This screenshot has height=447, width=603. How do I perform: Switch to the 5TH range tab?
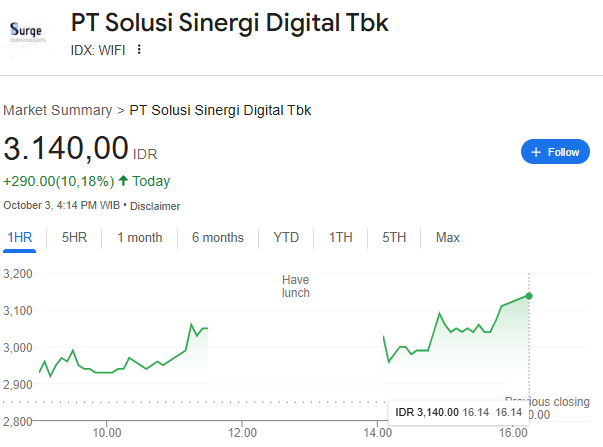394,238
